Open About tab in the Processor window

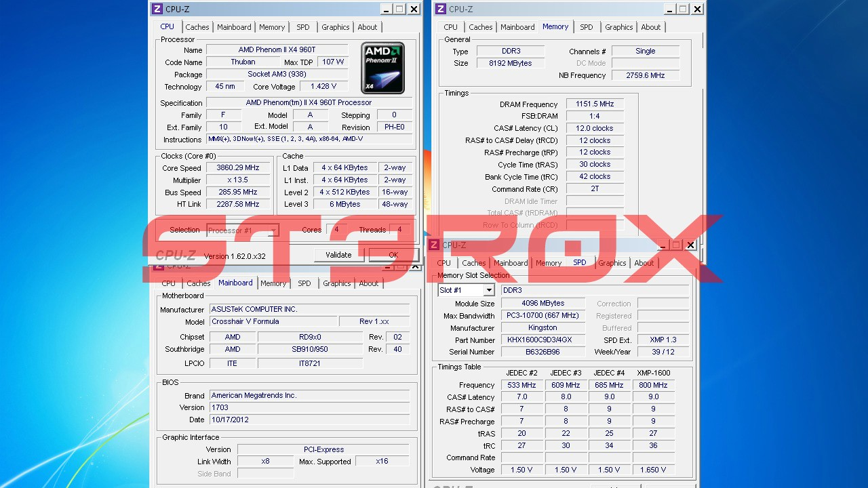click(x=368, y=27)
